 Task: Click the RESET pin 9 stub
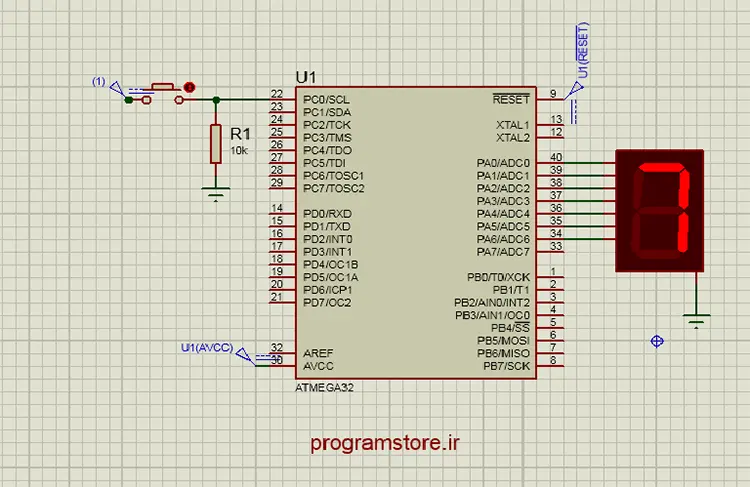pos(550,100)
